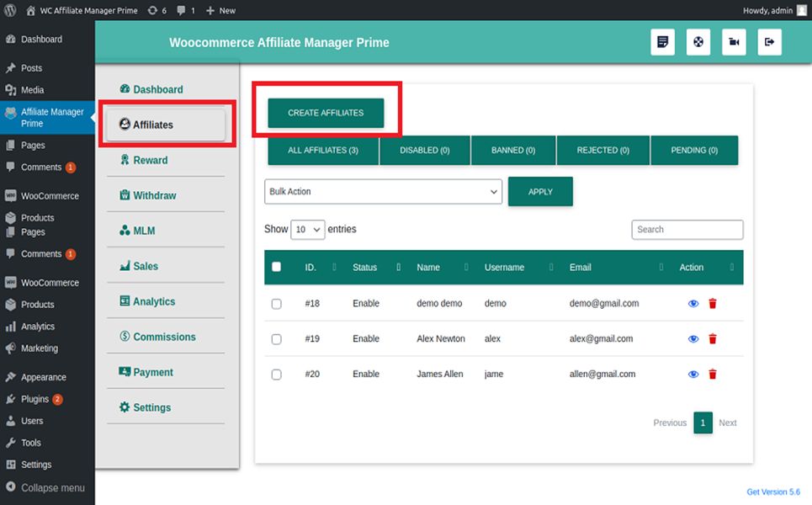Viewport: 812px width, 505px height.
Task: Switch to the Pending (0) tab
Action: point(693,151)
